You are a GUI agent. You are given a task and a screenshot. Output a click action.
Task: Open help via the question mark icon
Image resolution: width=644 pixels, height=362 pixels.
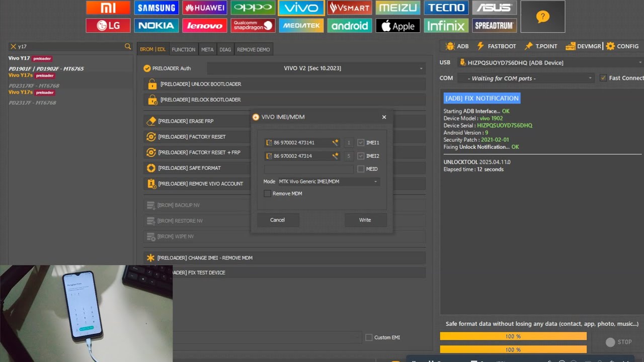tap(542, 17)
